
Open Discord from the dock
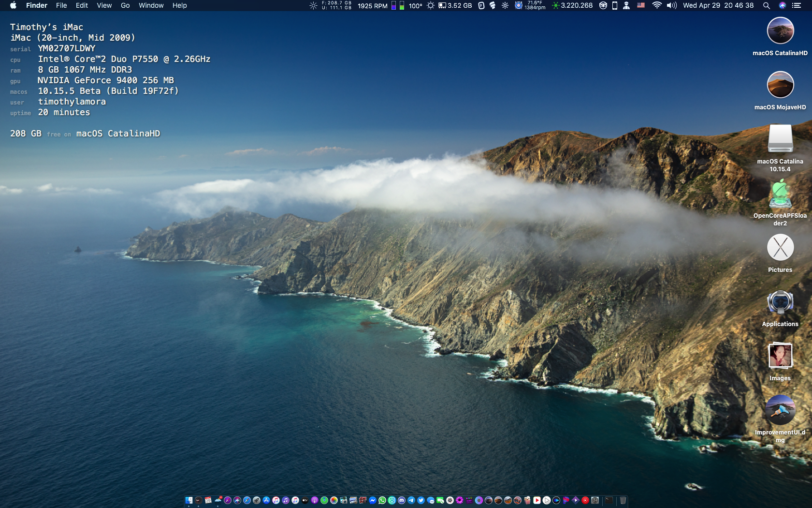click(402, 500)
